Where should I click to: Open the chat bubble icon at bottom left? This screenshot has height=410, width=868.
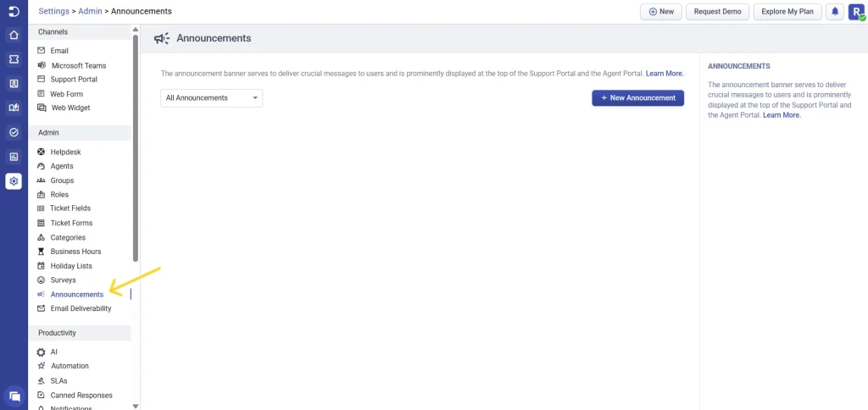[x=14, y=396]
